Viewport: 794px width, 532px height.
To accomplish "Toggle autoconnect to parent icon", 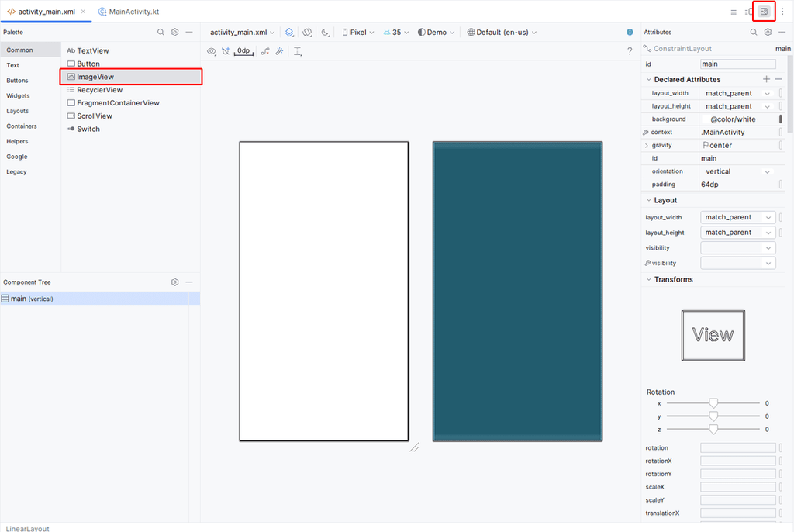I will (226, 51).
